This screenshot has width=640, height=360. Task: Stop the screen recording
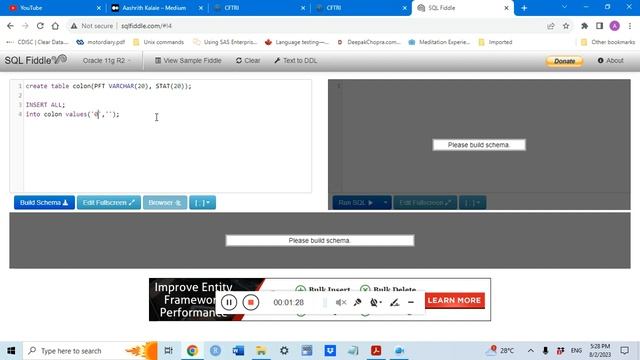[251, 302]
